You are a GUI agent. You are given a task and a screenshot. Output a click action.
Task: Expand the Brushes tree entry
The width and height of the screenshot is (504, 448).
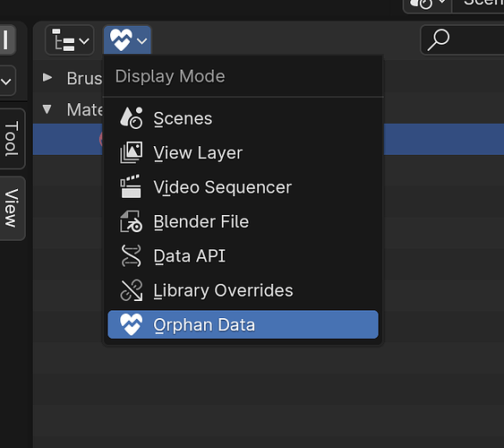(x=47, y=77)
